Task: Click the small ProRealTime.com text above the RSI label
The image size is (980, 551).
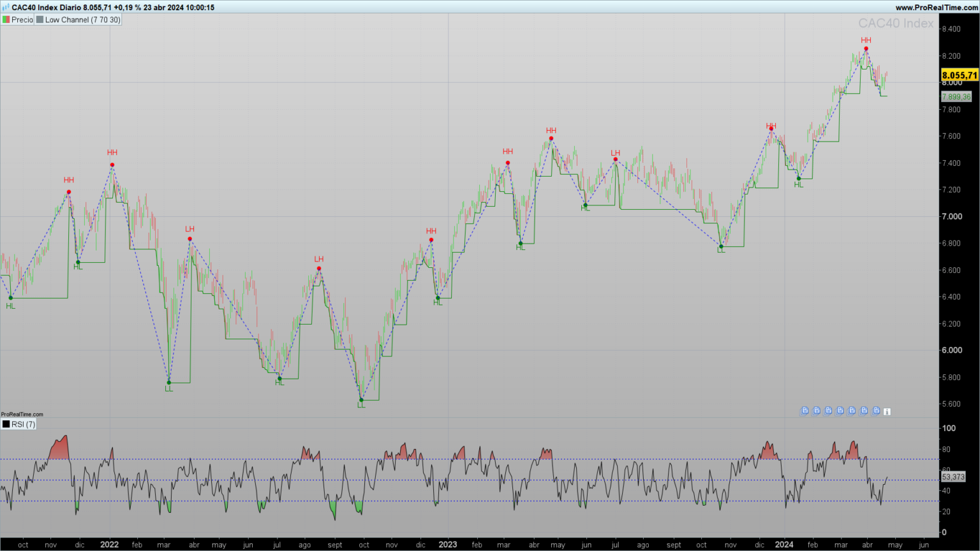Action: pyautogui.click(x=22, y=415)
